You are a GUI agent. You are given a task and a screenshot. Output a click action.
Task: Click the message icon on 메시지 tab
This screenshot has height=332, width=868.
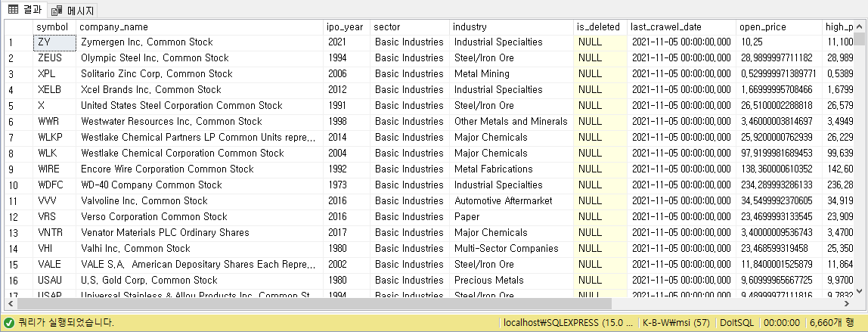(56, 11)
